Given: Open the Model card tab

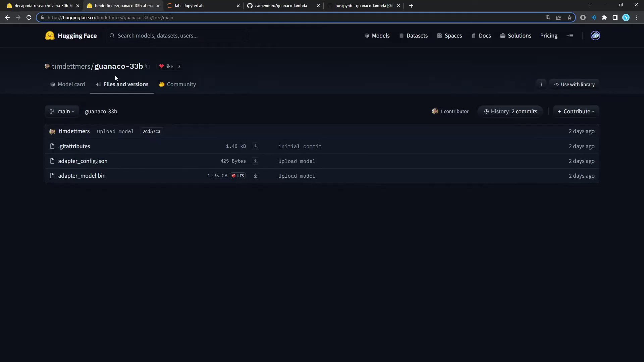Looking at the screenshot, I should [67, 84].
